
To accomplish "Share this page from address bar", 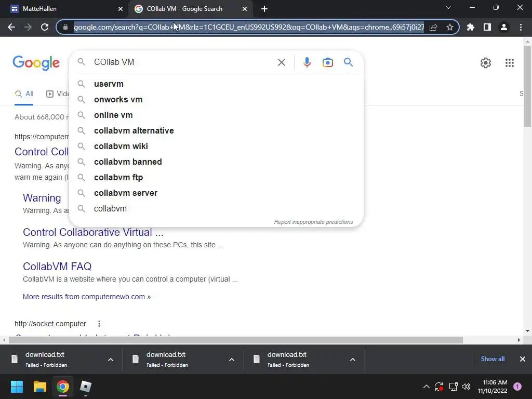I will pos(433,27).
